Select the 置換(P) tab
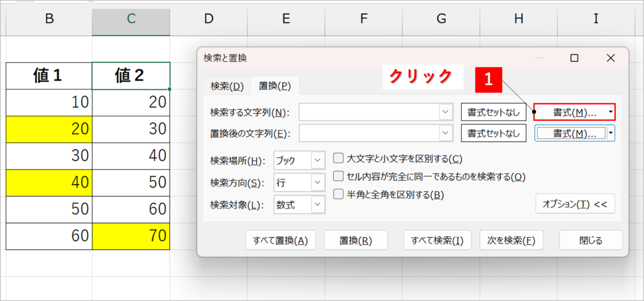The height and width of the screenshot is (301, 644). tap(275, 86)
